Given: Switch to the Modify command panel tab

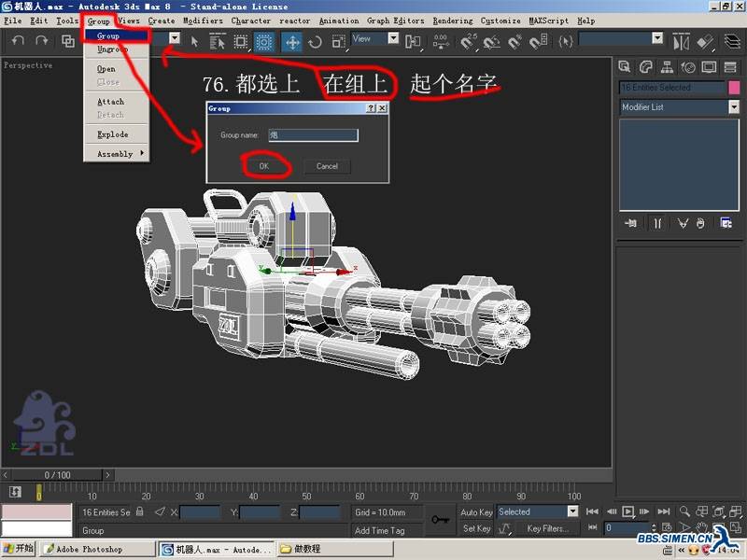Looking at the screenshot, I should 645,67.
